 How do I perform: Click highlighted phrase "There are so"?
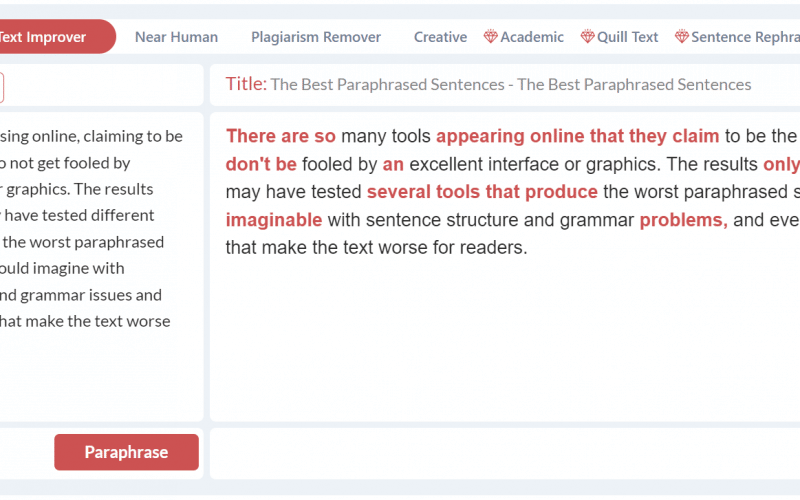(x=280, y=136)
